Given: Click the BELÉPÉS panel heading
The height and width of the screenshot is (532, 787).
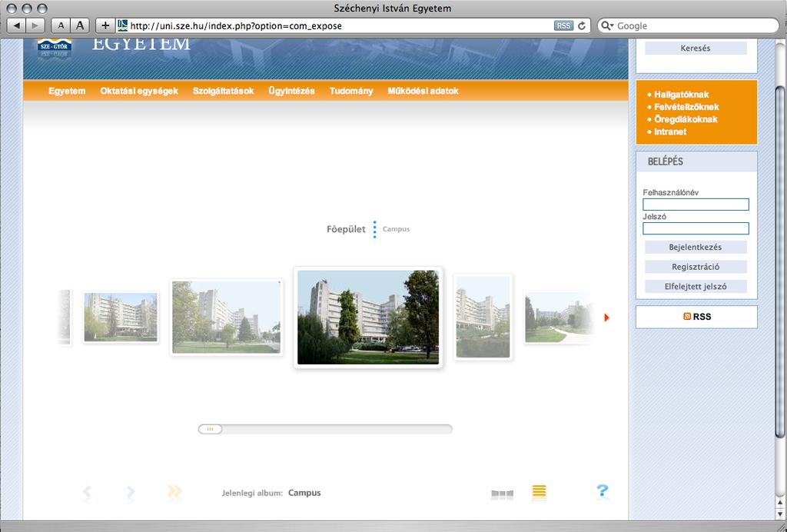Looking at the screenshot, I should click(x=665, y=161).
